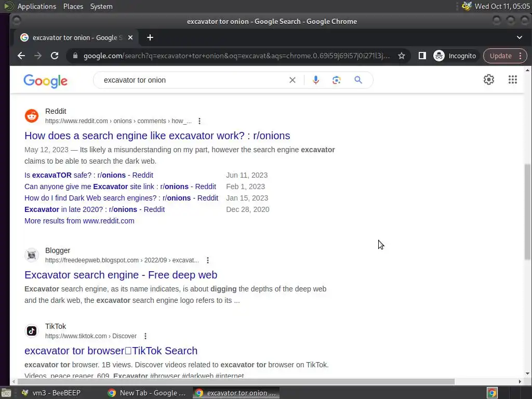
Task: Click the Reddit favicon
Action: coord(32,116)
